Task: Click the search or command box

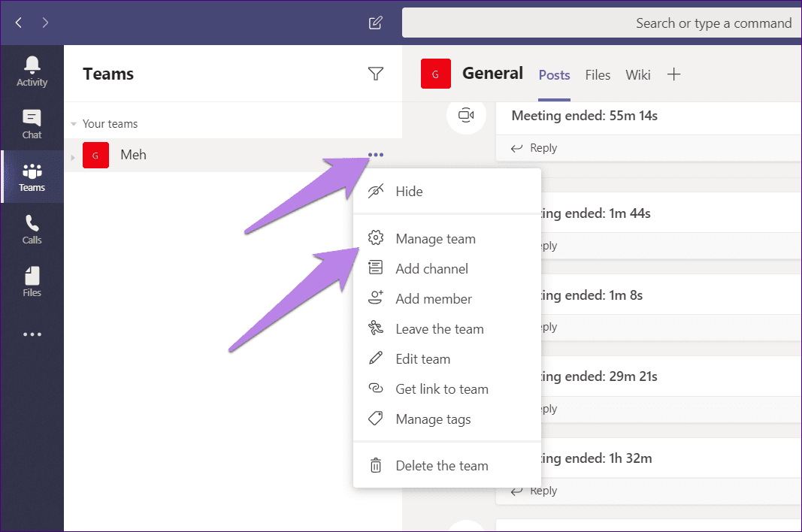Action: pos(601,23)
